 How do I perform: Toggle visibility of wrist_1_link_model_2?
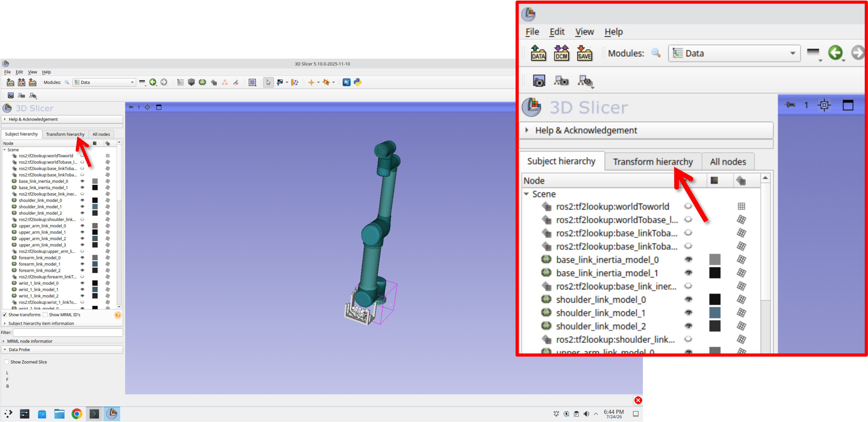[x=82, y=296]
